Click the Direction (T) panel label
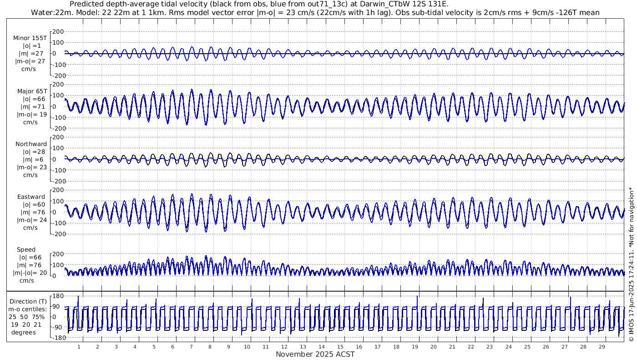637x364 pixels. point(29,301)
